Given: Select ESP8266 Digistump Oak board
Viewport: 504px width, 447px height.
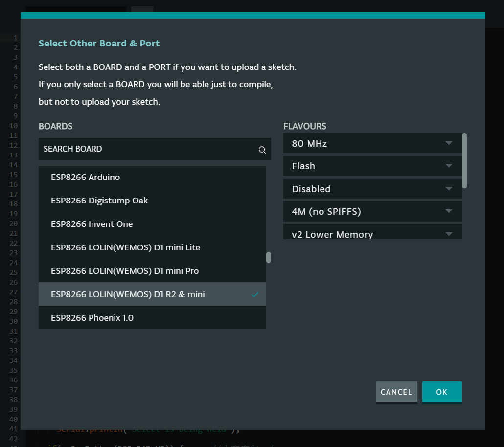Looking at the screenshot, I should (x=152, y=201).
